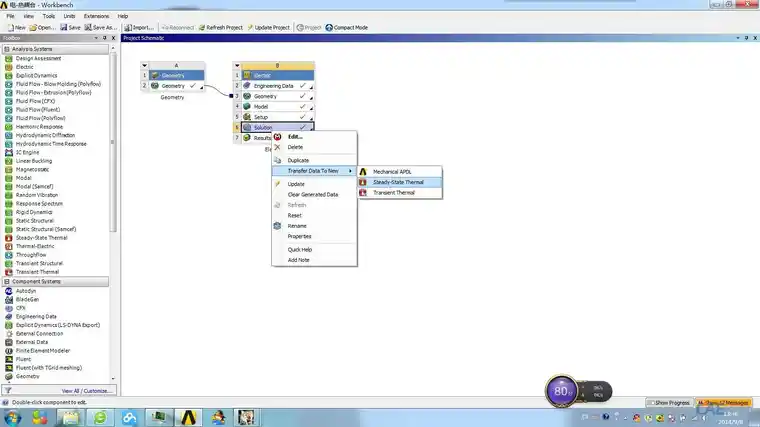This screenshot has width=760, height=427.
Task: Click the Model cell in system B
Action: pyautogui.click(x=278, y=107)
